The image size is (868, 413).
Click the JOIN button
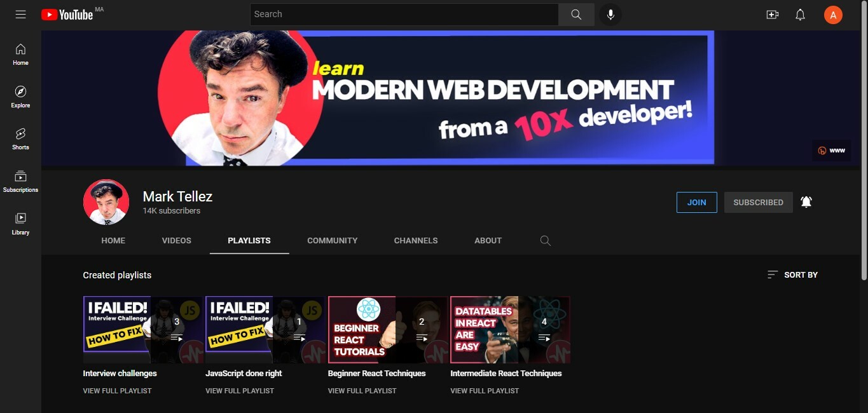pos(697,202)
